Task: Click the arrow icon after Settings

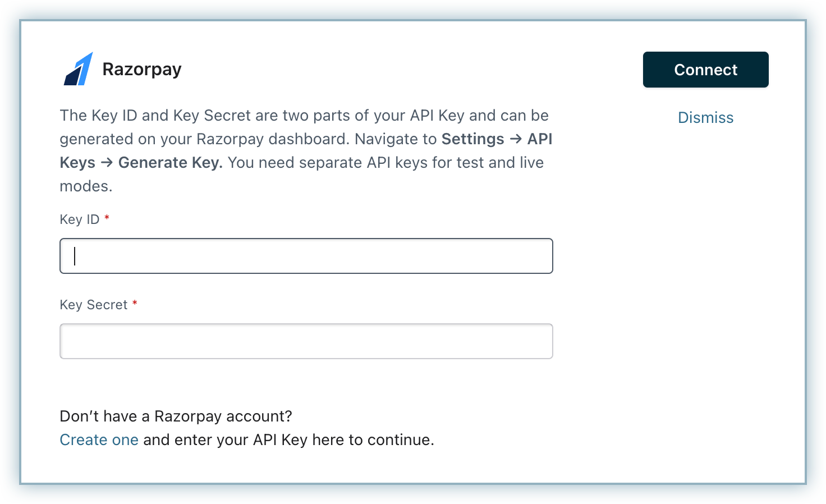Action: 516,139
